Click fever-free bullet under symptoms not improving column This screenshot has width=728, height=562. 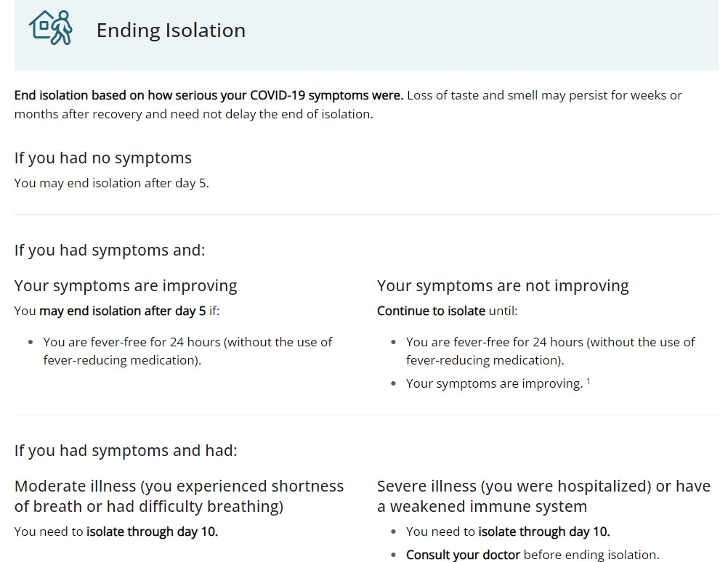point(550,350)
